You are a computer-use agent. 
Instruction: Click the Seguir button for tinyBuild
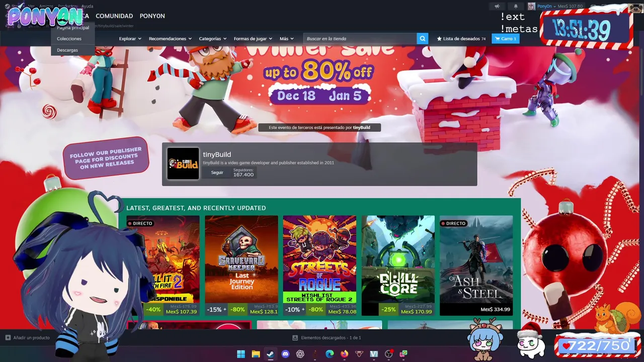click(217, 172)
